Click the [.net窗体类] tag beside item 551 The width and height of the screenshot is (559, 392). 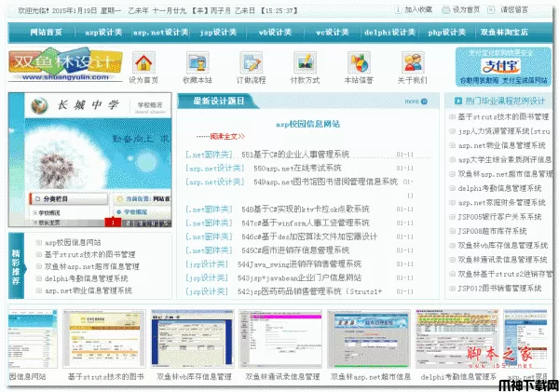pos(209,155)
